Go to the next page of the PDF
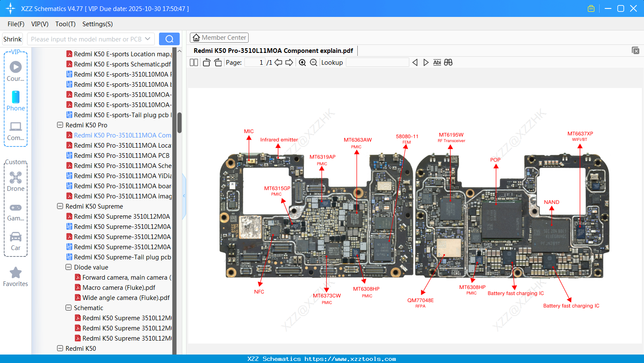 290,62
